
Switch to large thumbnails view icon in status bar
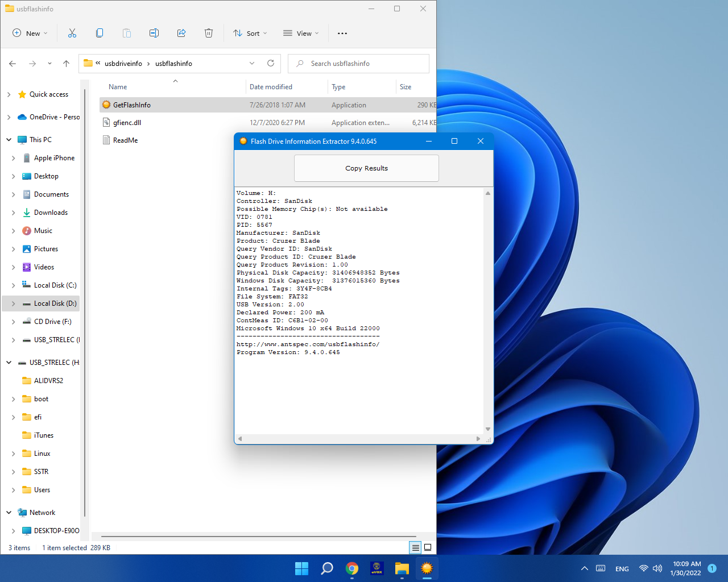428,547
